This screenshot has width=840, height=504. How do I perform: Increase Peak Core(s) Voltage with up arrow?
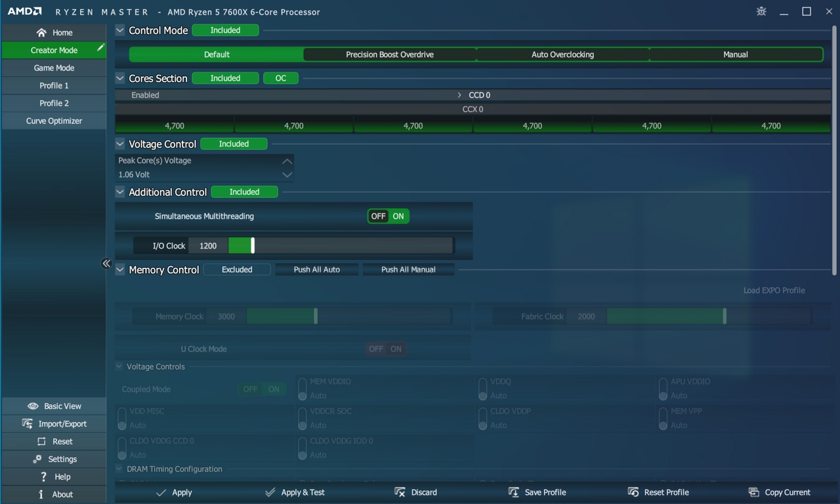click(287, 161)
